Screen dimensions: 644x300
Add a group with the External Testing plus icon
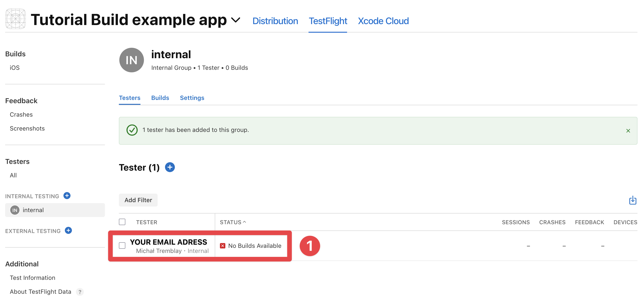(x=68, y=230)
